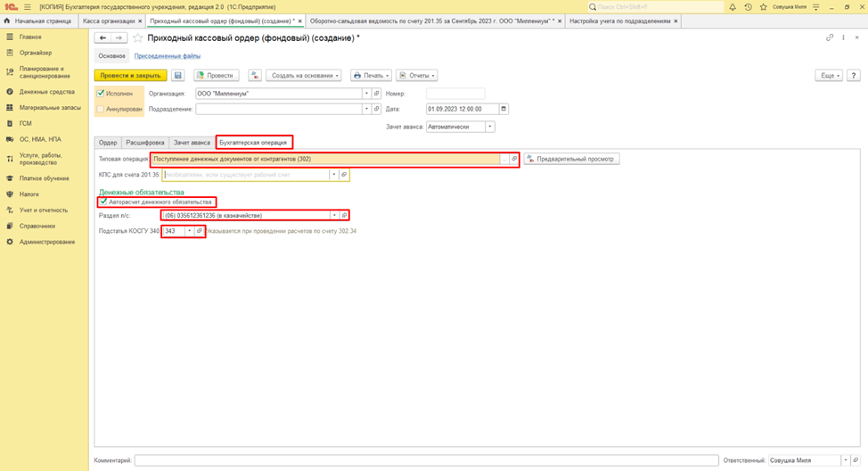Open favorites star in title bar

click(x=764, y=7)
